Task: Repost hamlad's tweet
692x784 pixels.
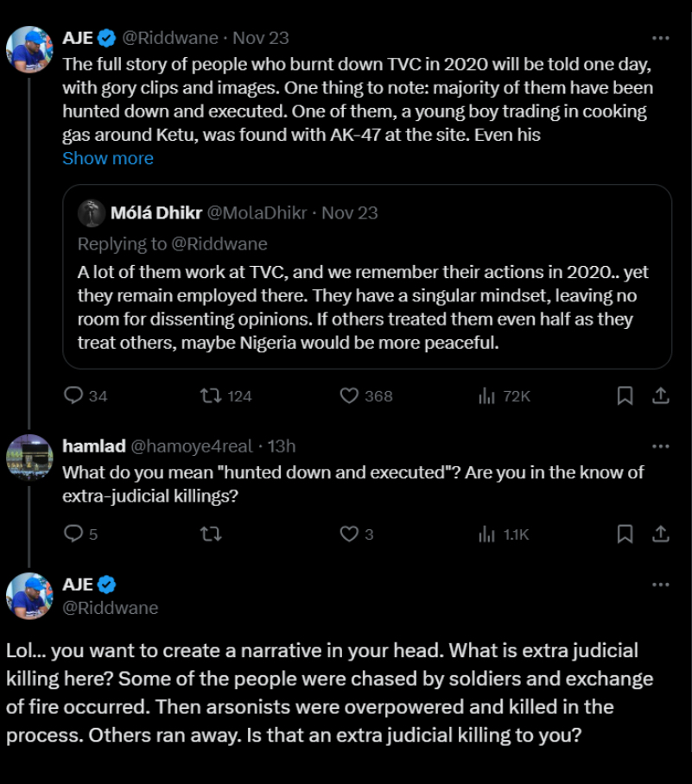Action: click(x=211, y=534)
